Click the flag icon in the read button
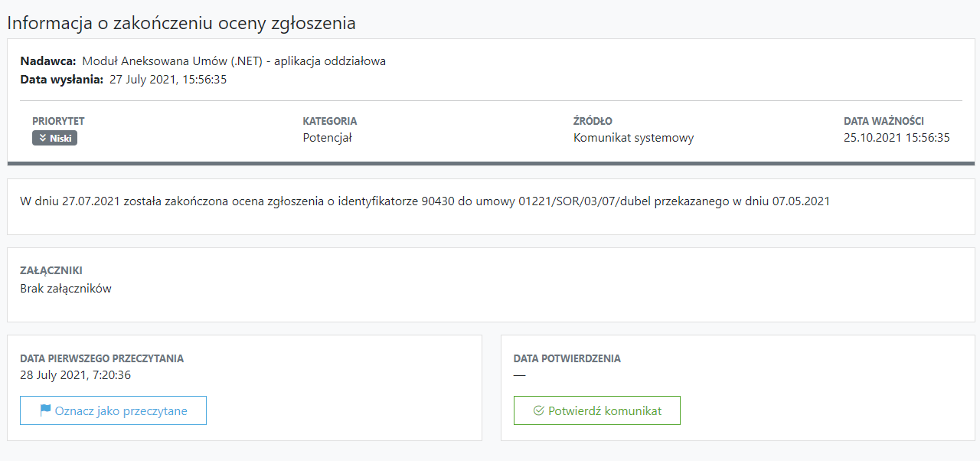This screenshot has height=461, width=980. point(45,410)
